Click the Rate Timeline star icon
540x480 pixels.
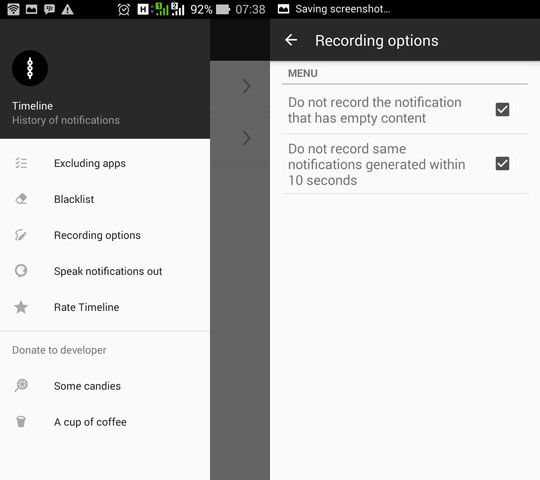click(x=21, y=307)
